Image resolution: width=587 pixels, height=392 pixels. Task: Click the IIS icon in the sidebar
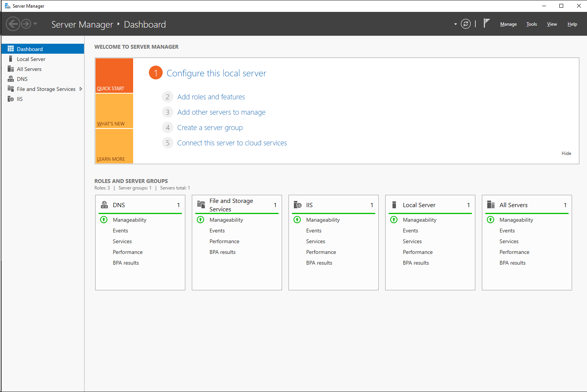[11, 99]
